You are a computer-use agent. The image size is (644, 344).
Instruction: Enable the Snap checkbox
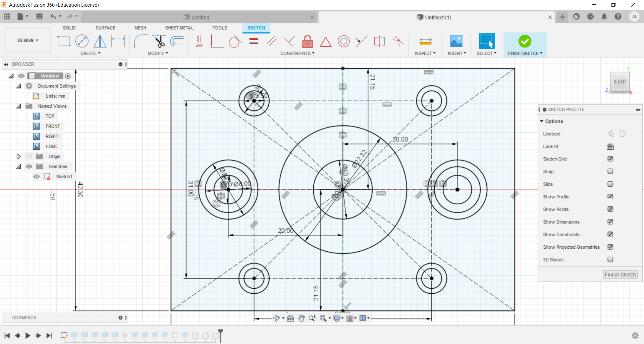pyautogui.click(x=610, y=171)
